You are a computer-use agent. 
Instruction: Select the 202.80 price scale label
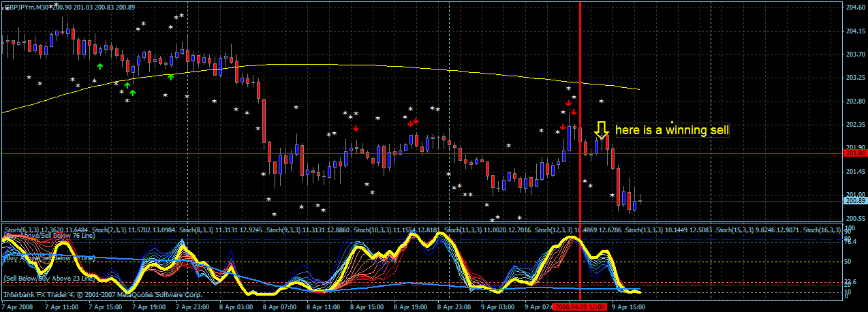point(854,102)
